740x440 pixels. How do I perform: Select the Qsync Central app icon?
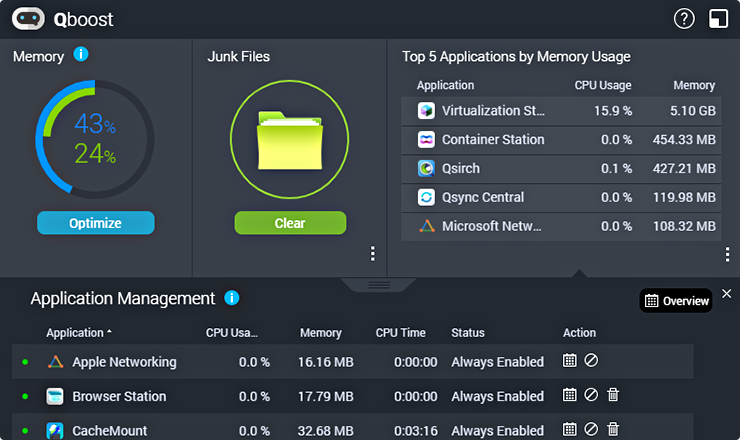[426, 197]
